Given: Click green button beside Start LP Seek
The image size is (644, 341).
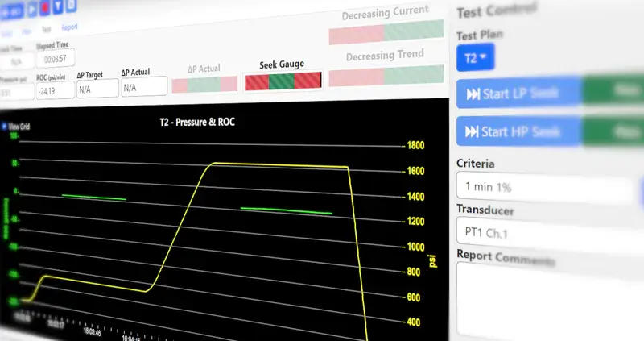Looking at the screenshot, I should coord(613,90).
